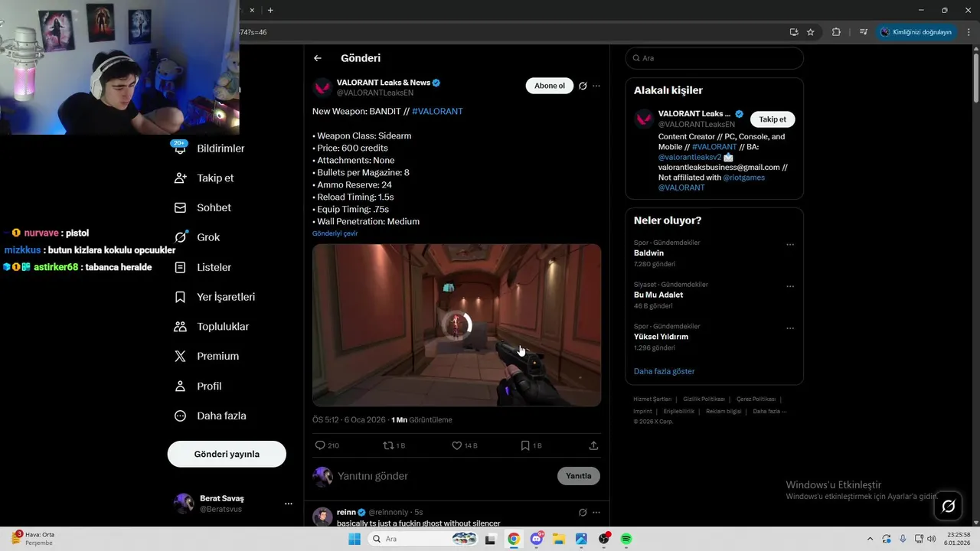Open Hizmet Şartları footer link
The image size is (980, 551).
pos(652,399)
